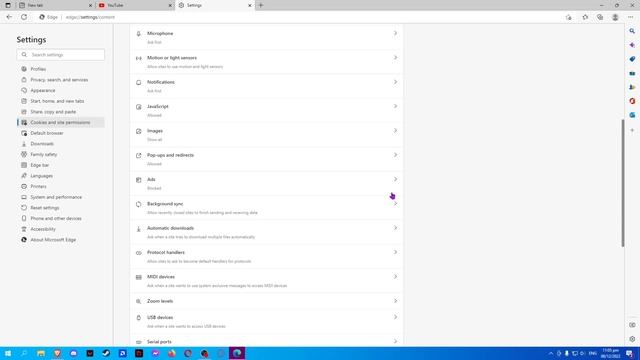Add a sidebar app with plus icon
This screenshot has width=640, height=360.
632,130
